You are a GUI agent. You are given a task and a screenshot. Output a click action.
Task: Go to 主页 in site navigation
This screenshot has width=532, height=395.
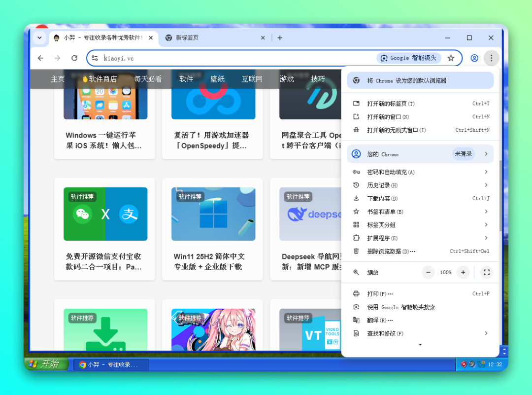tap(58, 79)
